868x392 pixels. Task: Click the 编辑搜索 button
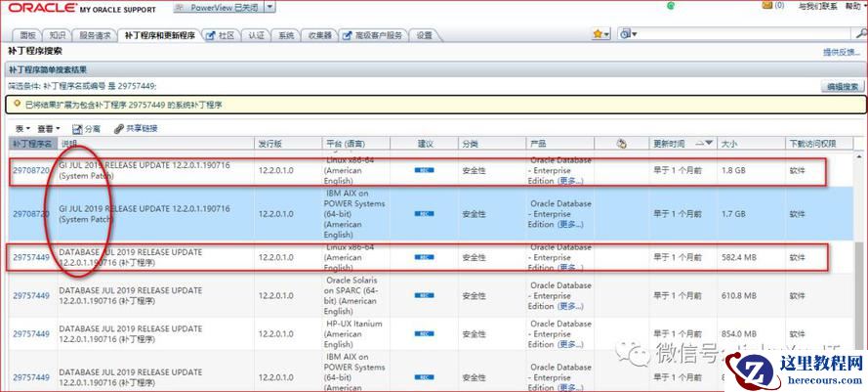(x=841, y=87)
